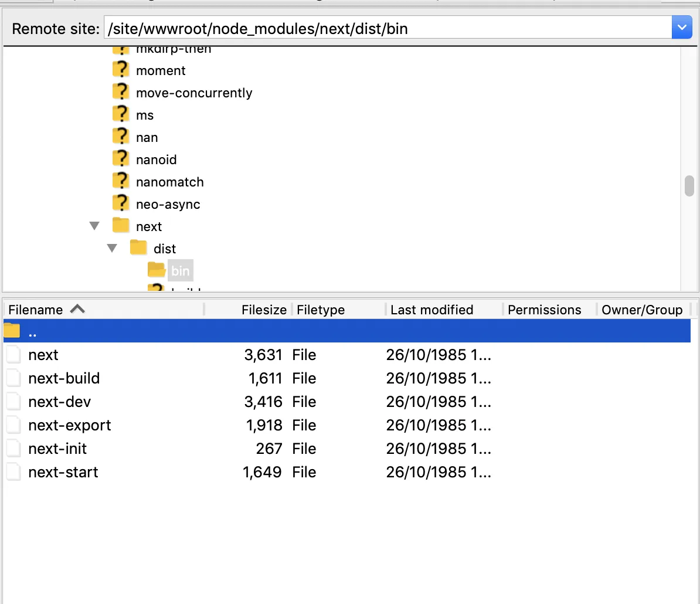Click the 3,416 filesize value

[x=263, y=402]
